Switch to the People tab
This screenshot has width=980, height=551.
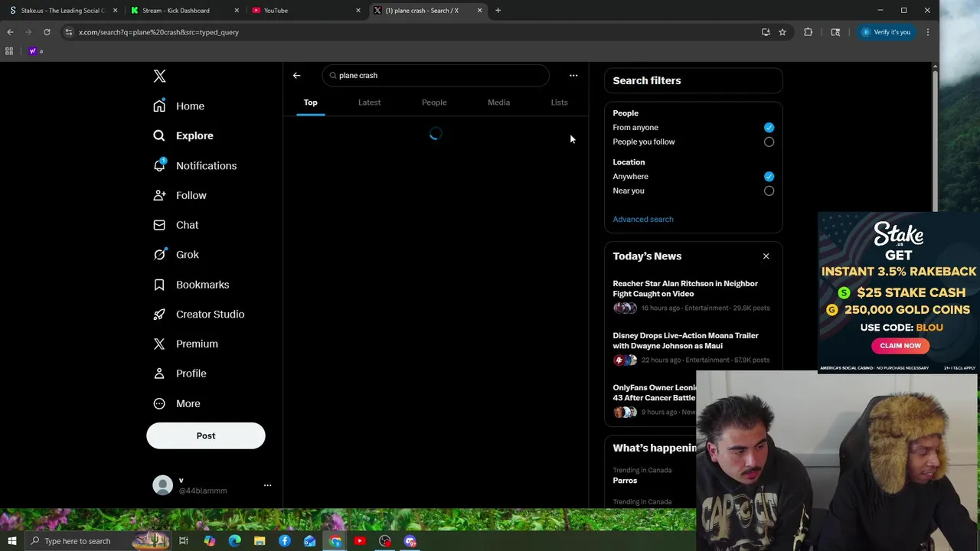click(434, 103)
